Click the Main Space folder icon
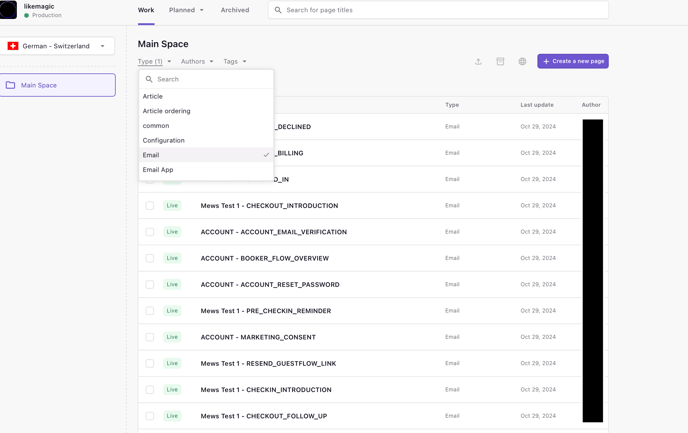 tap(11, 85)
